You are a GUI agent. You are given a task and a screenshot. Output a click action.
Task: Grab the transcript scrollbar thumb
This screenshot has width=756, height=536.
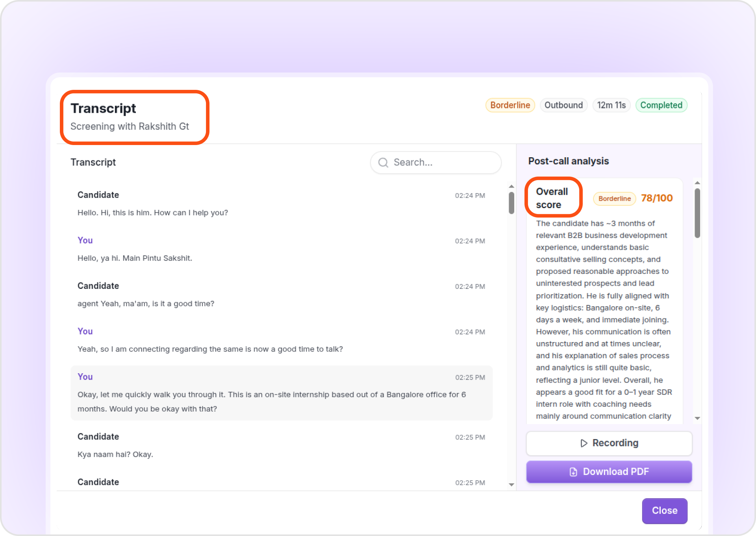(511, 203)
